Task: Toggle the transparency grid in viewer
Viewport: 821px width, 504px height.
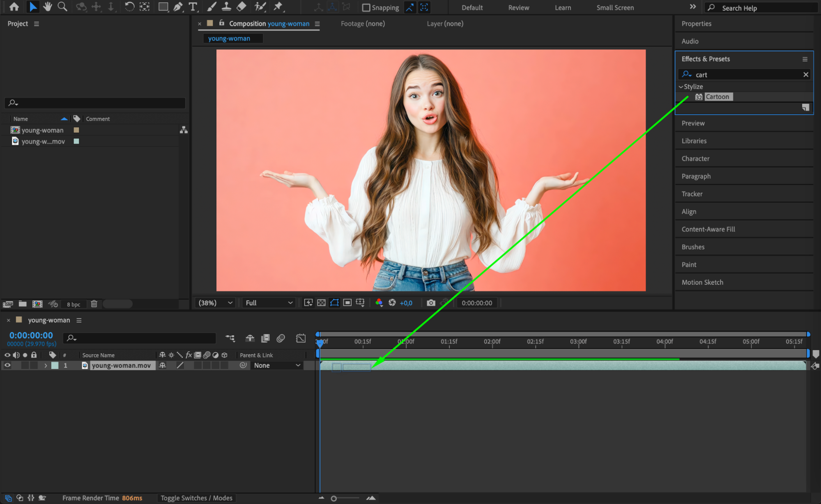Action: pos(321,303)
